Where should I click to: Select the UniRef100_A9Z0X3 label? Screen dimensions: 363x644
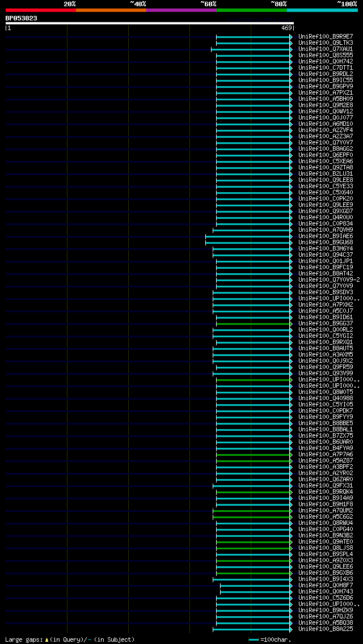(326, 561)
